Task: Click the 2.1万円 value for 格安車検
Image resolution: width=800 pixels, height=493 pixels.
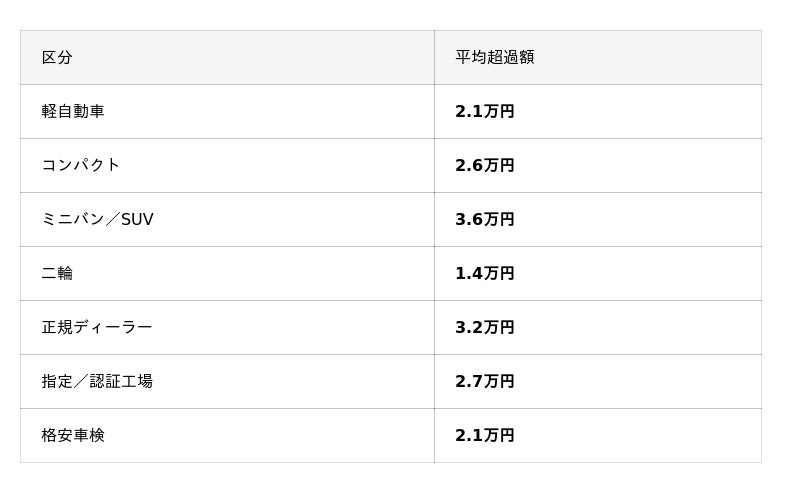Action: [484, 436]
